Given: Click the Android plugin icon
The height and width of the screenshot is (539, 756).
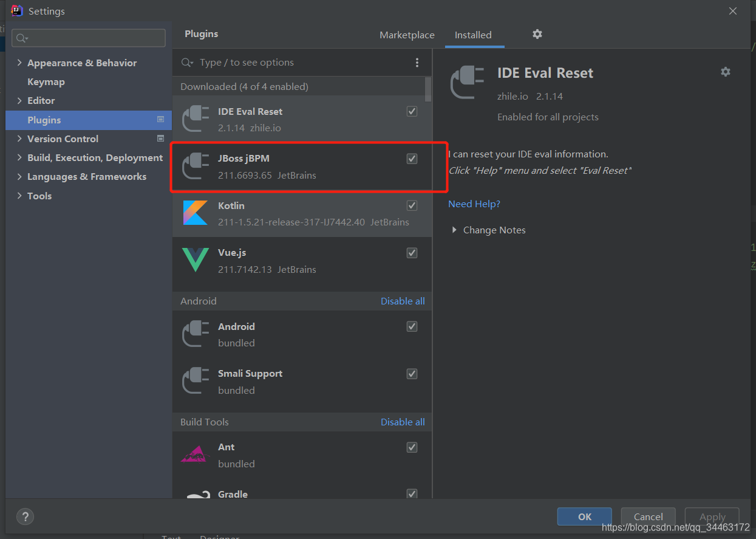Looking at the screenshot, I should tap(196, 334).
